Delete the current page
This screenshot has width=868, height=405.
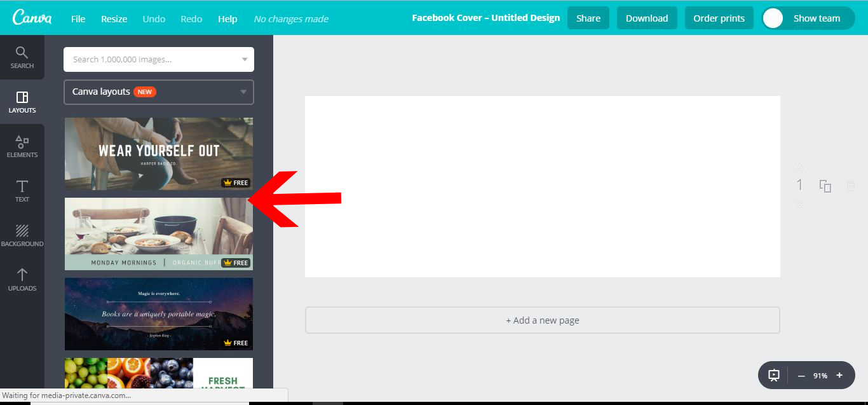pyautogui.click(x=850, y=185)
